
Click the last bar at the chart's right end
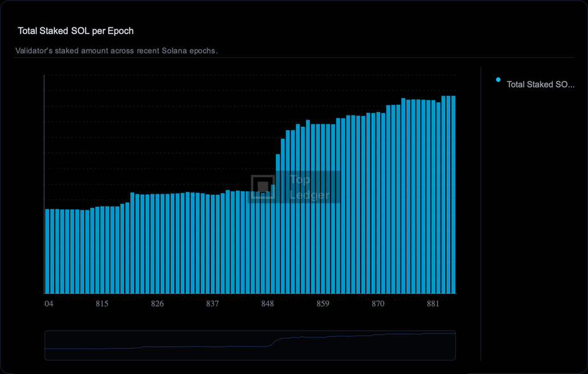point(454,194)
